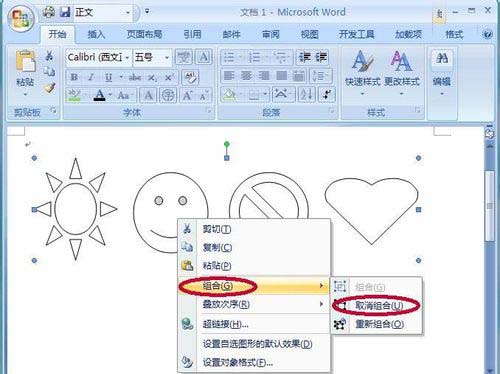The width and height of the screenshot is (500, 374).
Task: Click the decrease indent icon
Action: (305, 57)
